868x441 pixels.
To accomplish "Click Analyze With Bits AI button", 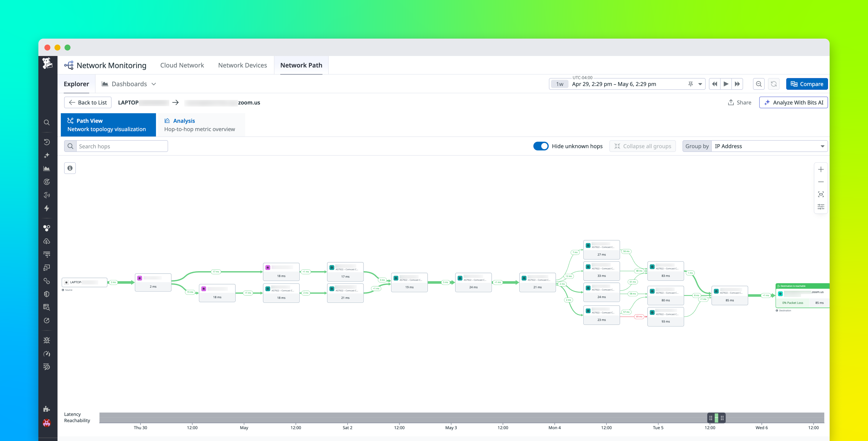I will (793, 103).
